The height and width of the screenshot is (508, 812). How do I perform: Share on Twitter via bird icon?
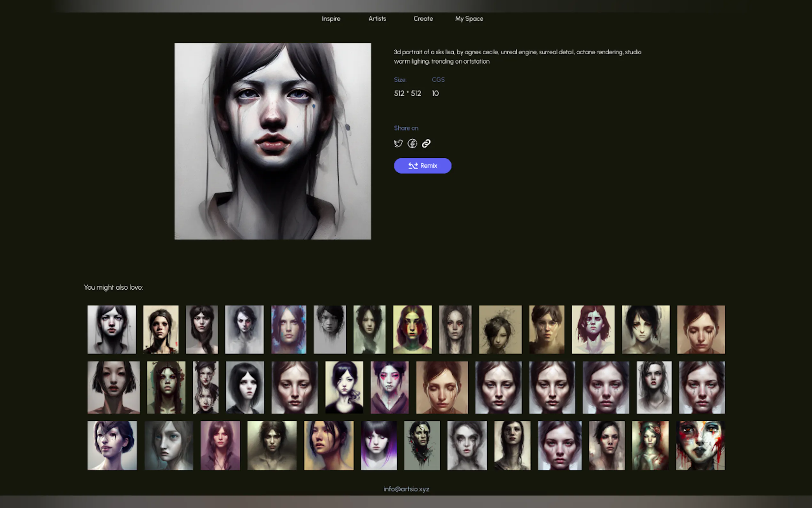[x=398, y=143]
